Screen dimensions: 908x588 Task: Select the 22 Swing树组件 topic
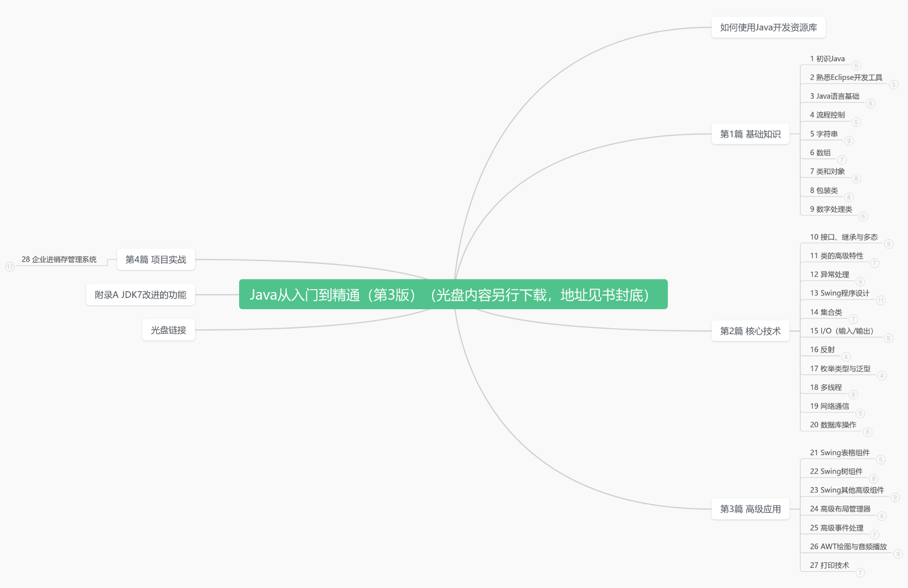point(836,471)
